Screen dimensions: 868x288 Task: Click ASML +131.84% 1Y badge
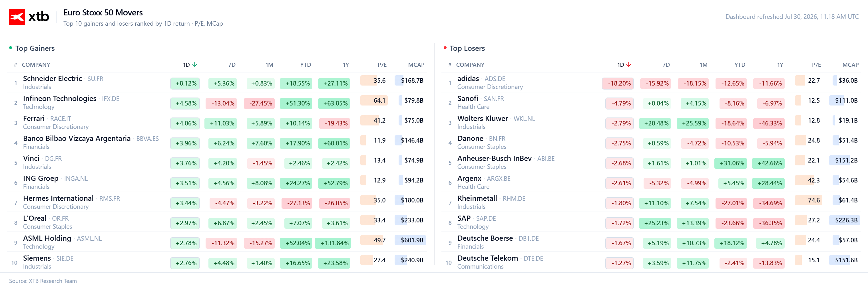click(333, 243)
